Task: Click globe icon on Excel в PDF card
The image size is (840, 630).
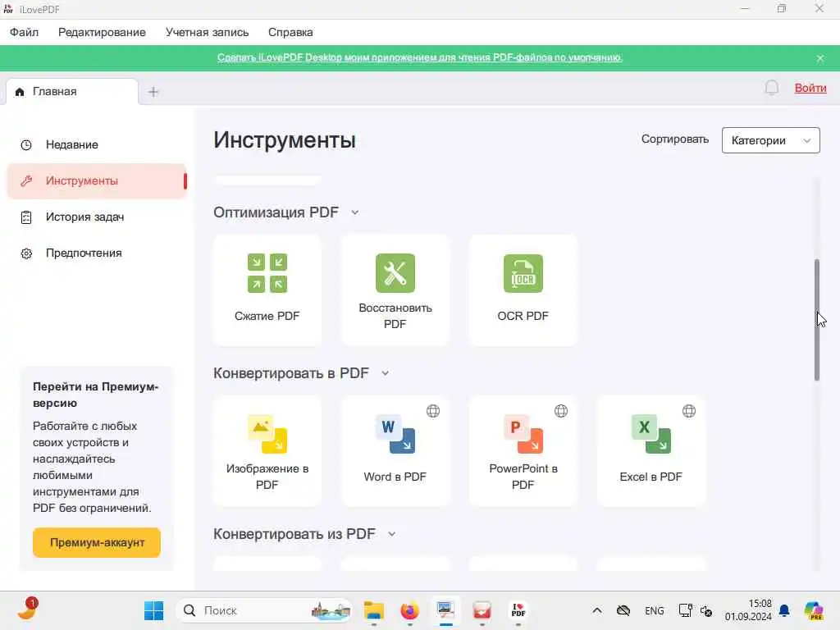Action: pos(689,411)
